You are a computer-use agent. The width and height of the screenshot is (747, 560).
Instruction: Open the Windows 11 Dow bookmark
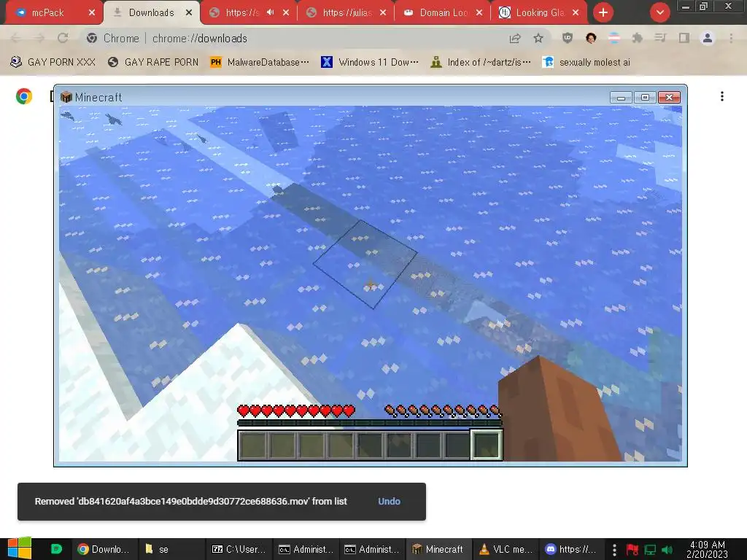click(x=370, y=62)
